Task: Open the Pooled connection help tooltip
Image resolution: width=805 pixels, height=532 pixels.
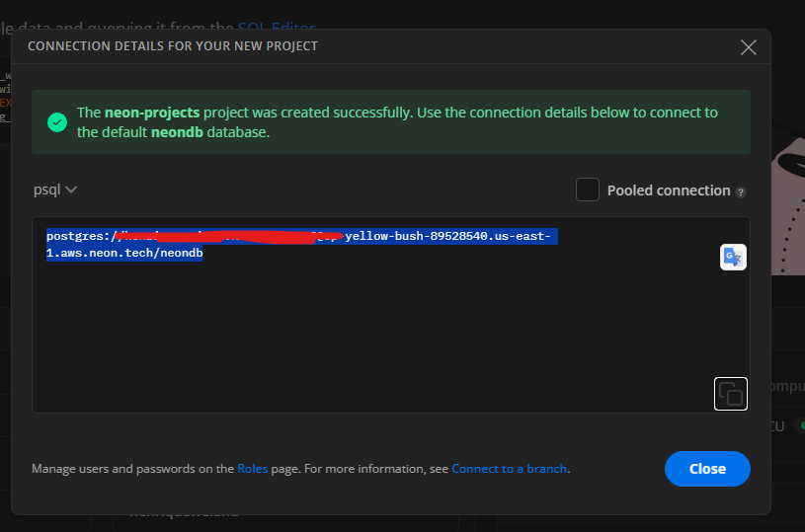Action: pos(741,192)
